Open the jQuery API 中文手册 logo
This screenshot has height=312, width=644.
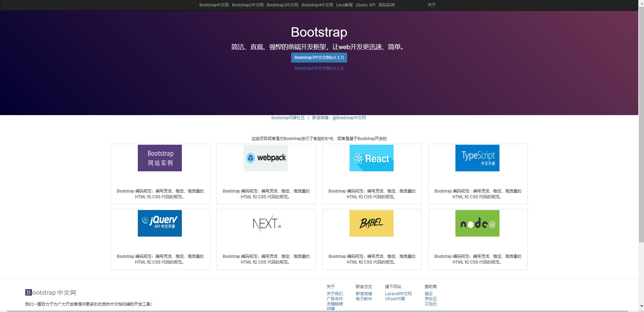pos(160,223)
